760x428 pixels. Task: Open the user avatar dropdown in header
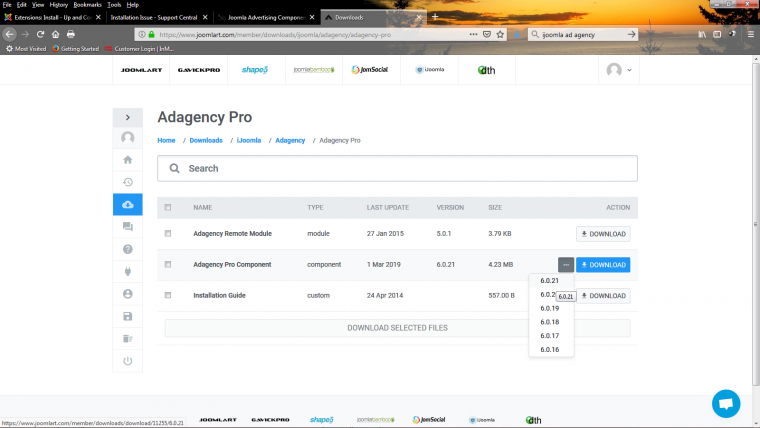click(619, 70)
